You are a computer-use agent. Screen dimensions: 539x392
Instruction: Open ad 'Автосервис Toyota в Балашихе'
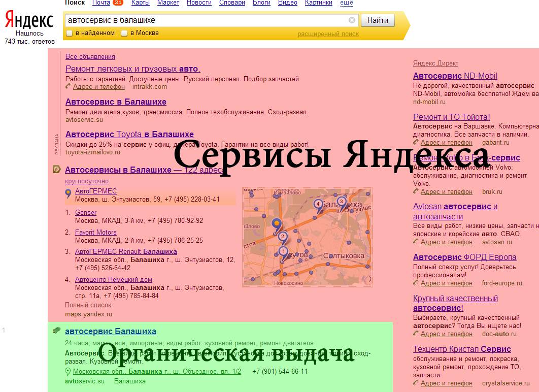pyautogui.click(x=129, y=134)
